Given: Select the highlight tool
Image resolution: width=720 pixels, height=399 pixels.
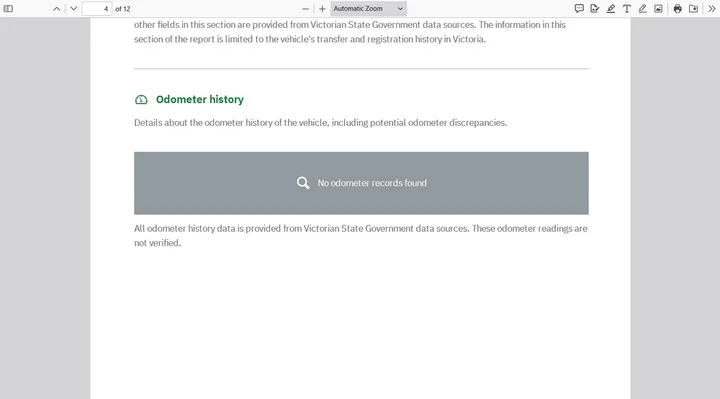Looking at the screenshot, I should click(611, 9).
